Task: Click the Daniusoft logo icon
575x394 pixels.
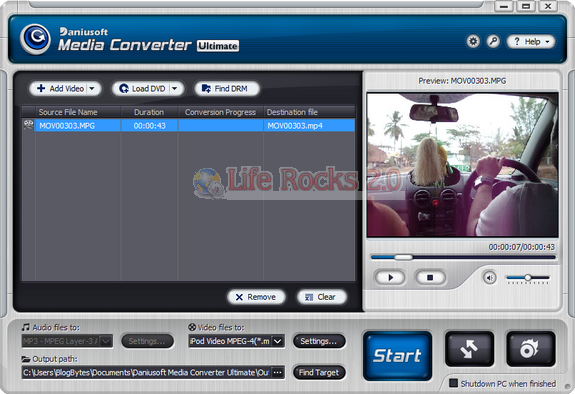Action: tap(35, 39)
